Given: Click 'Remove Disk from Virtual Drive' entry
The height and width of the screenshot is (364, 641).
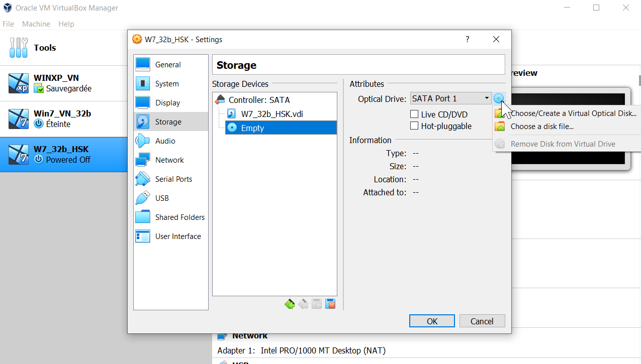Looking at the screenshot, I should click(567, 144).
